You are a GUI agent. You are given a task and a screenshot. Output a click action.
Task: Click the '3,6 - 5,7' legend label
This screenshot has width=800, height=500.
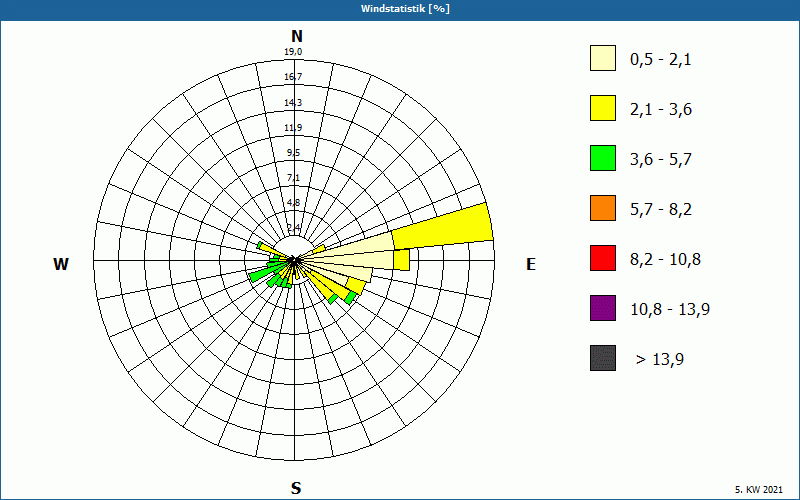(x=661, y=160)
